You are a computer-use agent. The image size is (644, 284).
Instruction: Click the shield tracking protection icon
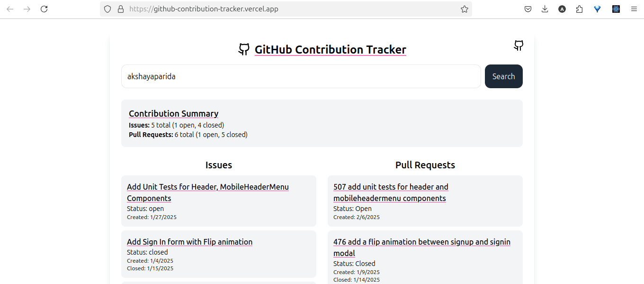pos(107,9)
